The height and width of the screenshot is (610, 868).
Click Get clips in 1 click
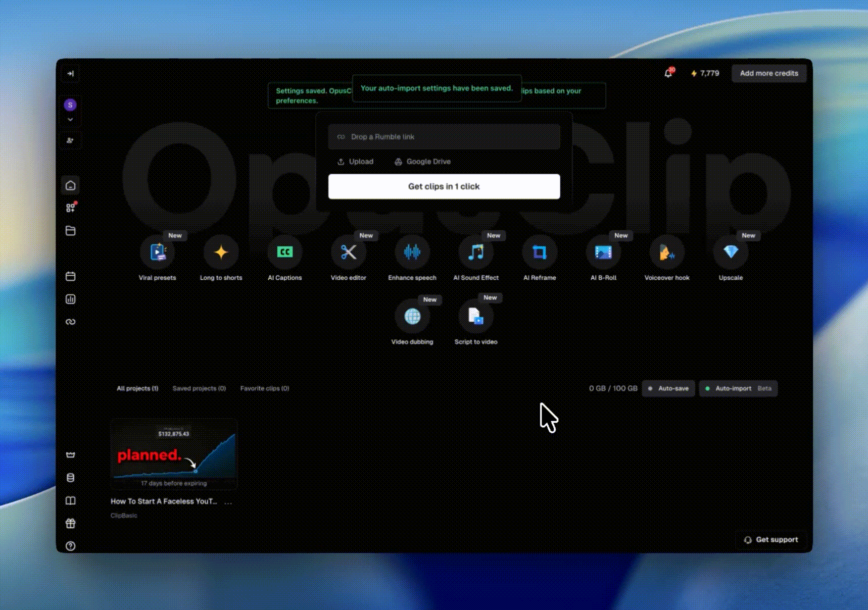click(x=444, y=186)
